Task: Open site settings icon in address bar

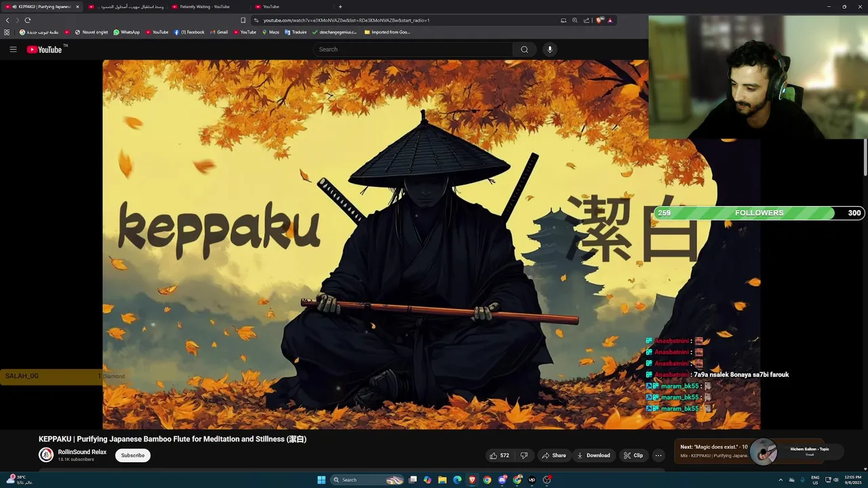Action: click(256, 20)
